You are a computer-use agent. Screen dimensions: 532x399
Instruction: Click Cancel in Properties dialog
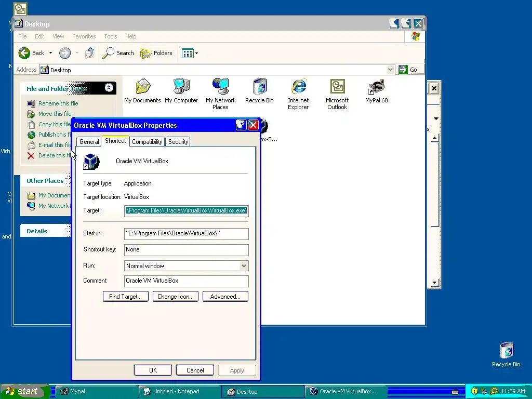click(195, 370)
